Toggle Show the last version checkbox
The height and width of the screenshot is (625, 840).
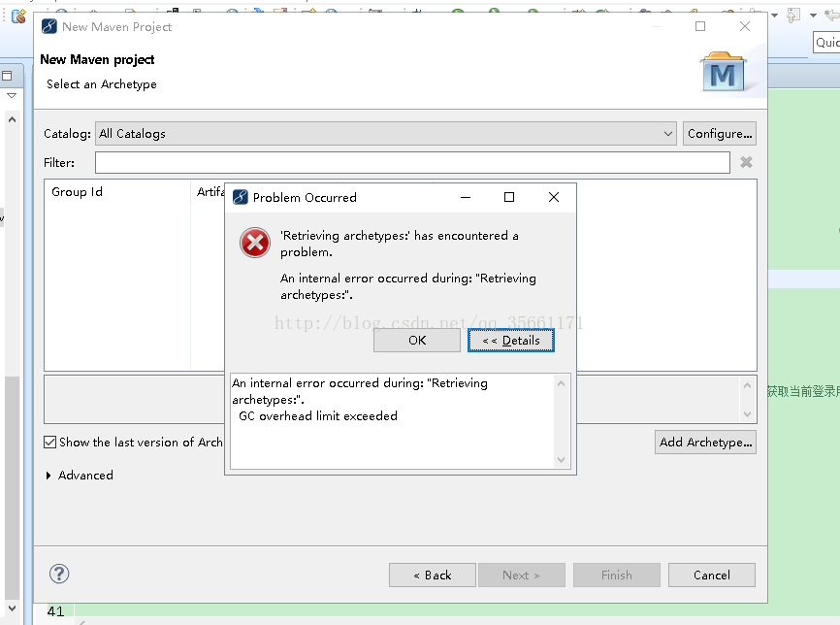click(x=49, y=443)
